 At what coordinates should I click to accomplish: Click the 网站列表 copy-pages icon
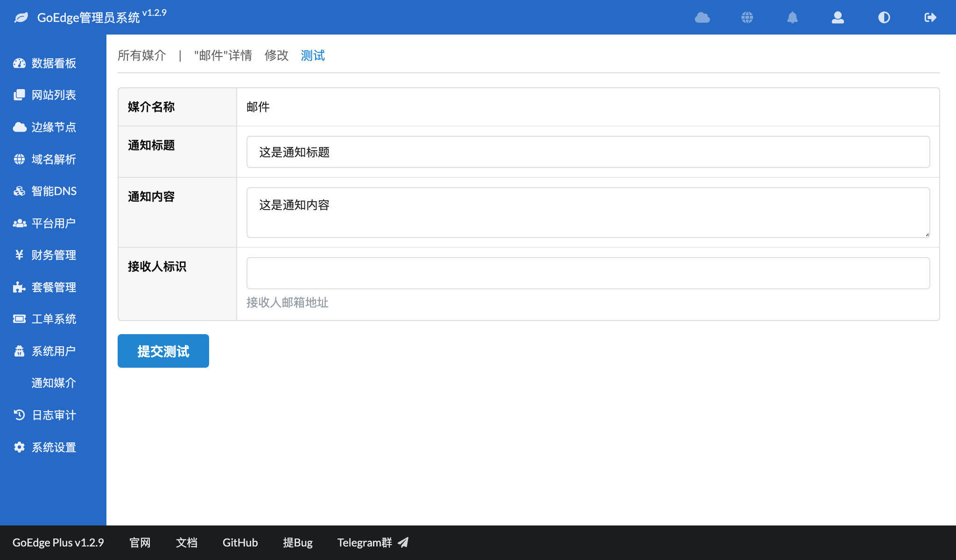(19, 95)
